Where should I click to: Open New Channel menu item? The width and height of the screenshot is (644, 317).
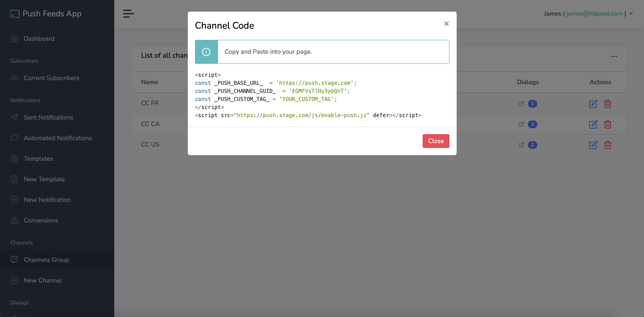pyautogui.click(x=57, y=280)
